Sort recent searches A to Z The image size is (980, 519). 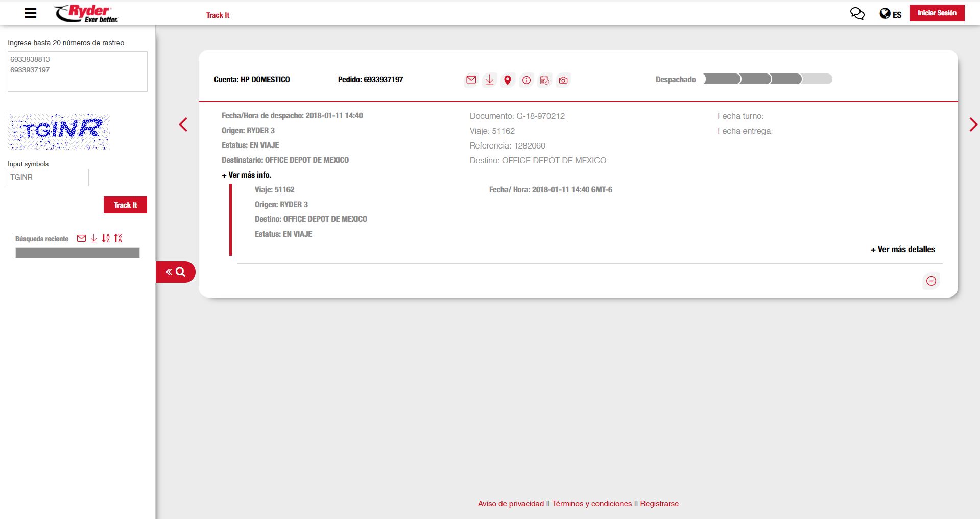(x=106, y=238)
